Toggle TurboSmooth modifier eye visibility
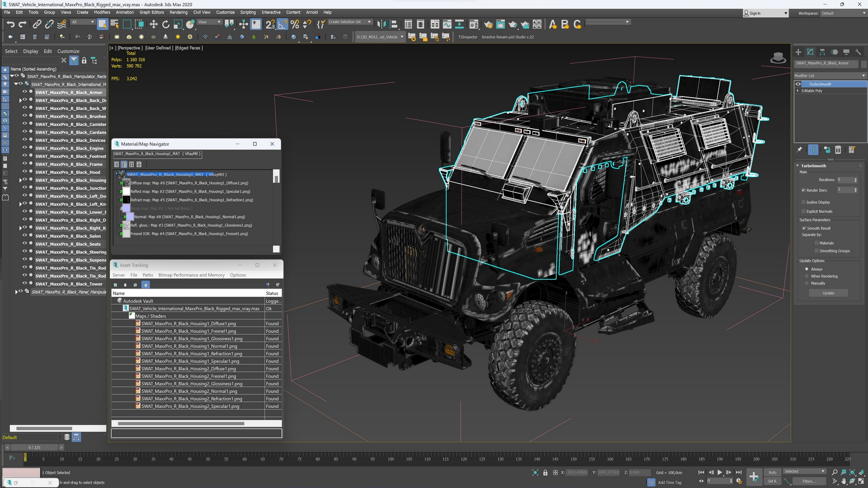868x488 pixels. coord(798,84)
